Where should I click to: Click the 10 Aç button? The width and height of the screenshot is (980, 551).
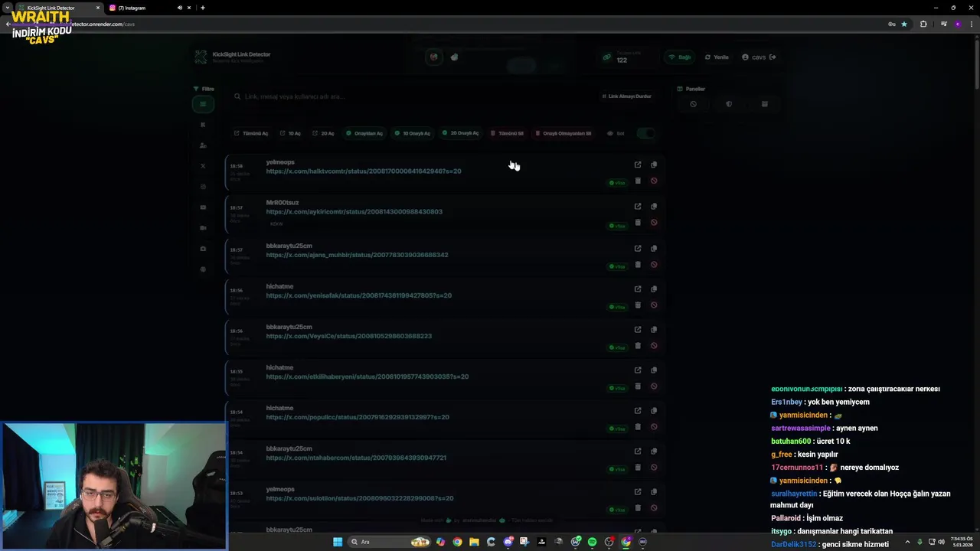[x=290, y=133]
